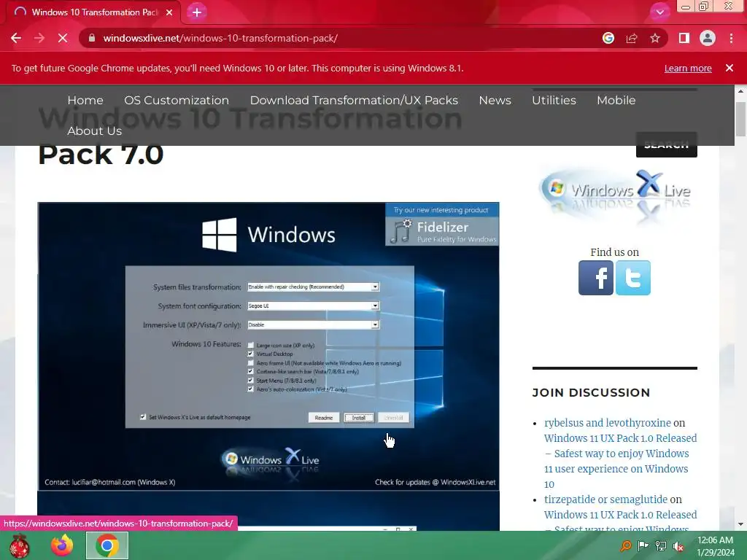Screen dimensions: 747x560
Task: Bookmark this page with the star
Action: click(655, 38)
